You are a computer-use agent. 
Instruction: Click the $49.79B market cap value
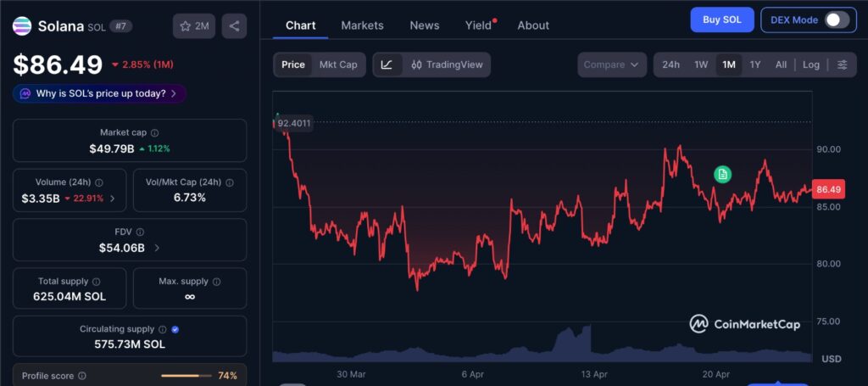coord(112,148)
